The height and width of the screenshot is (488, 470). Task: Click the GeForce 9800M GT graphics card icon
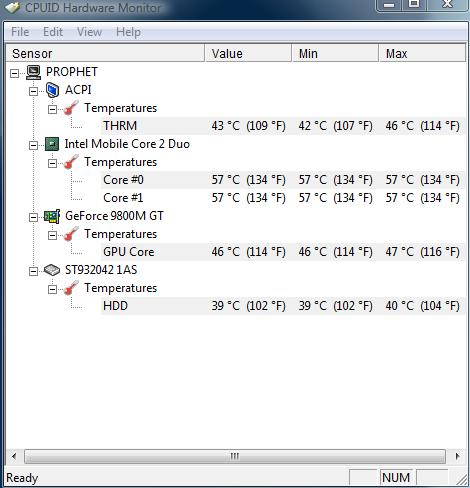pos(52,216)
